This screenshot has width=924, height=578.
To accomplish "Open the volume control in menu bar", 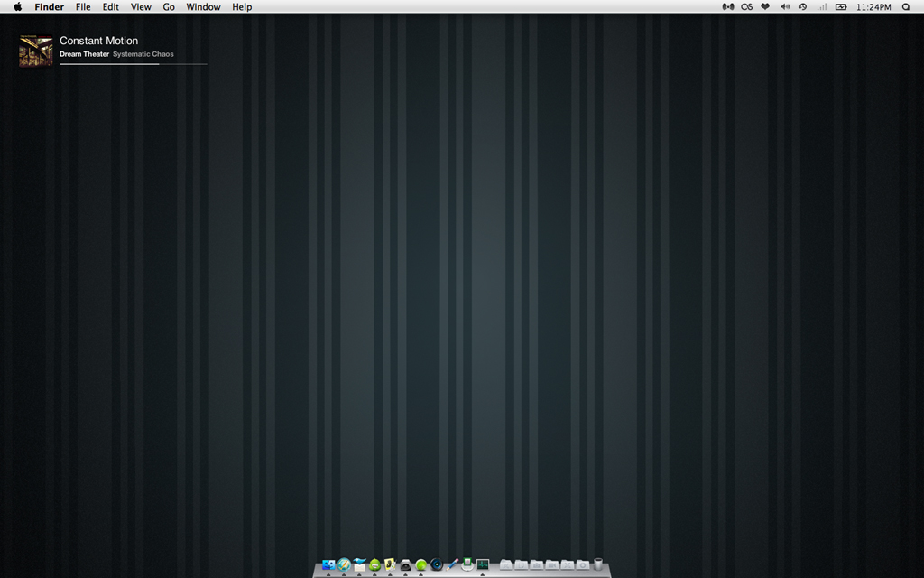I will [x=785, y=7].
